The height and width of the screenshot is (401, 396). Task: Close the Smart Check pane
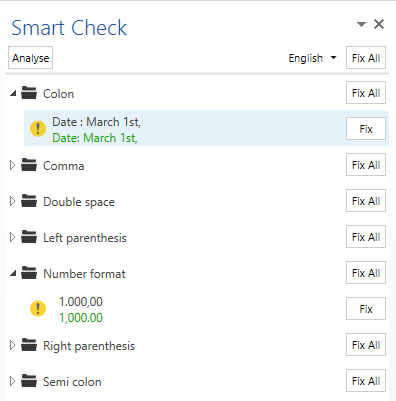(379, 24)
